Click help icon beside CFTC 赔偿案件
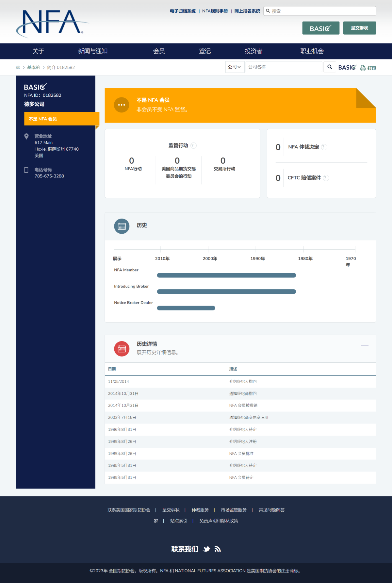 coord(326,178)
